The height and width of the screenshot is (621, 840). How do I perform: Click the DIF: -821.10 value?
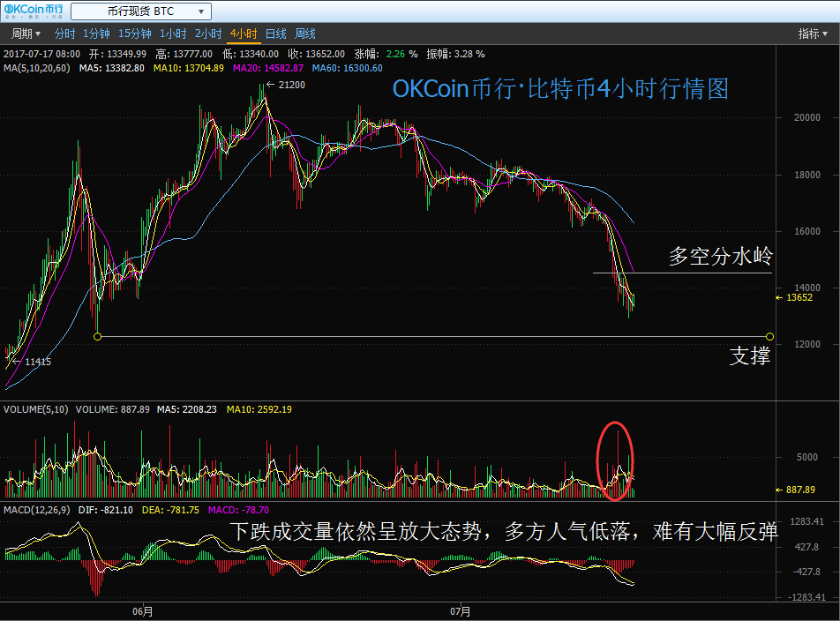point(106,510)
